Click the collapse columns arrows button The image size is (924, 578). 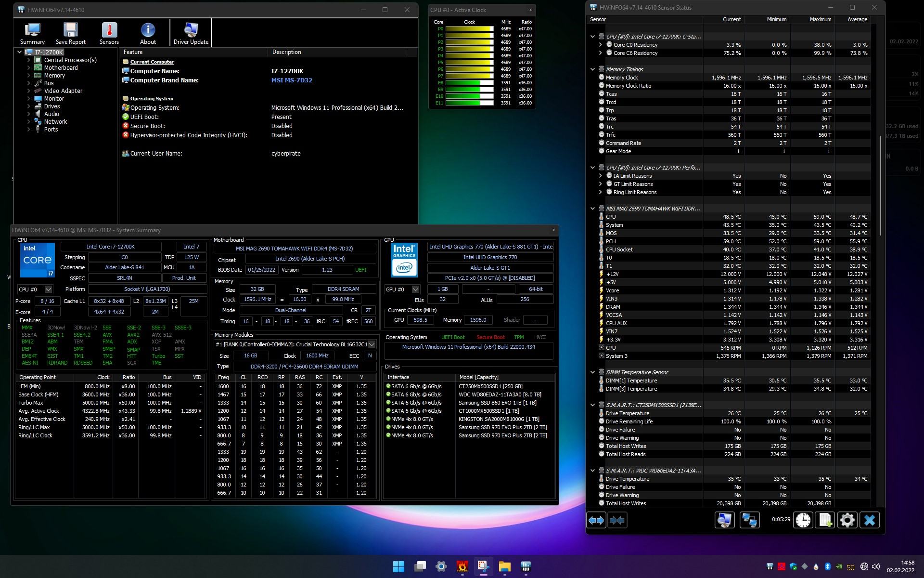(617, 520)
